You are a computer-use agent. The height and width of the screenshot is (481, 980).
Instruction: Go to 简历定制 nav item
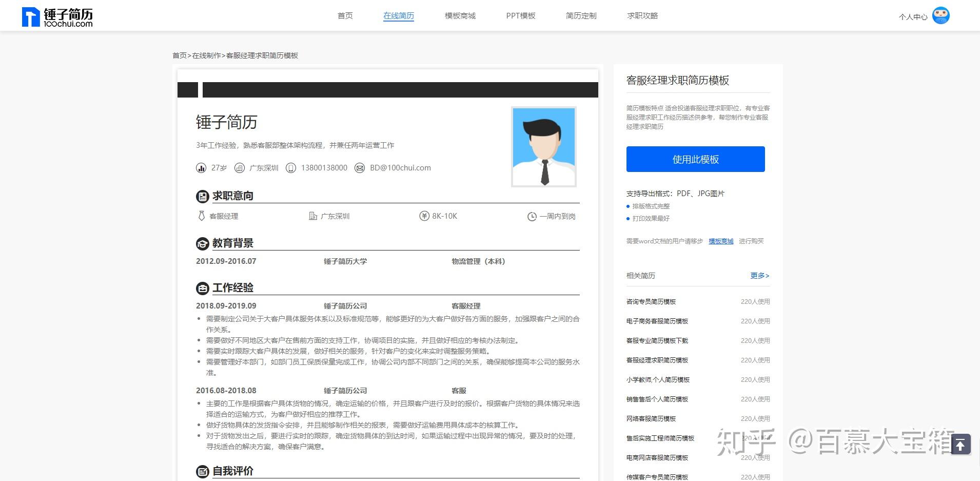coord(581,16)
